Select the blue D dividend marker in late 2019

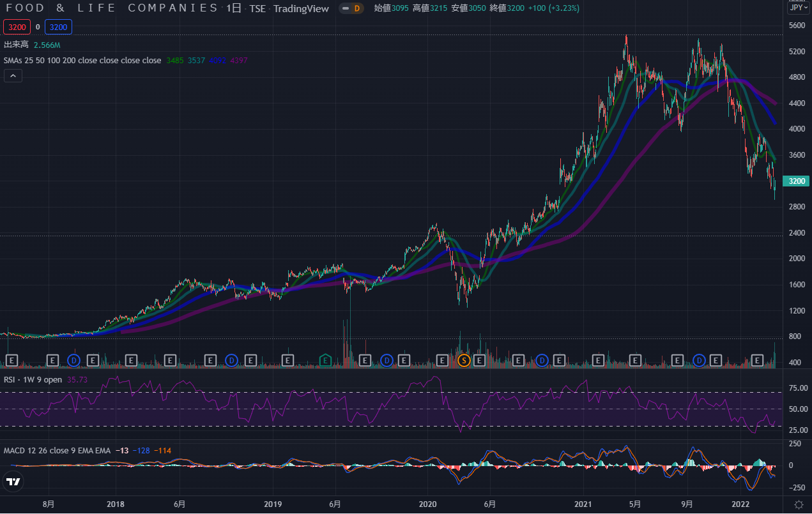click(387, 360)
